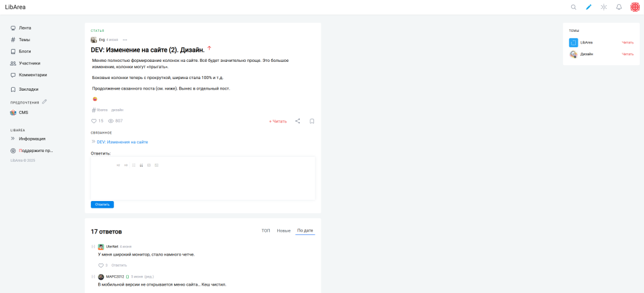Like the post with the heart icon
Screen dimensions: 644x293
tap(94, 121)
